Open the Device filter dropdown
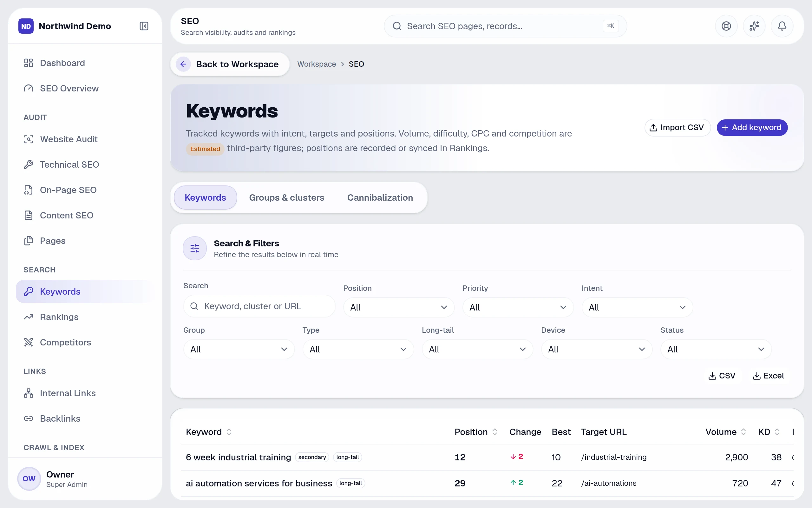This screenshot has width=812, height=508. point(597,350)
